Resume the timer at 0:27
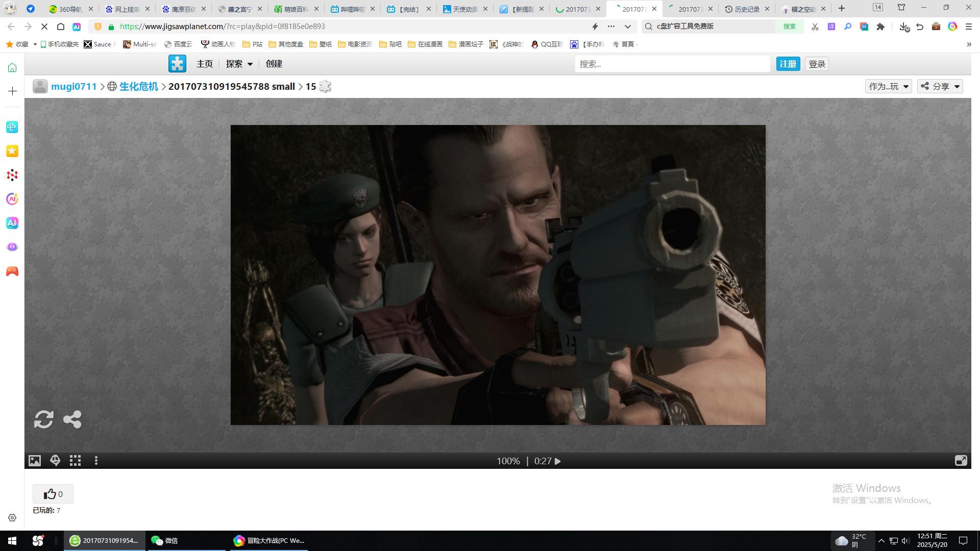 557,461
